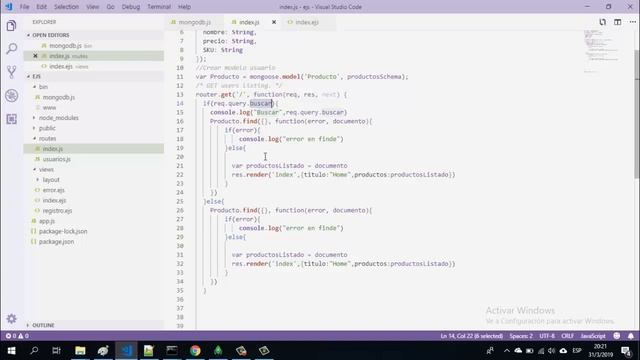
Task: Open the editor More Actions menu
Action: coord(632,22)
